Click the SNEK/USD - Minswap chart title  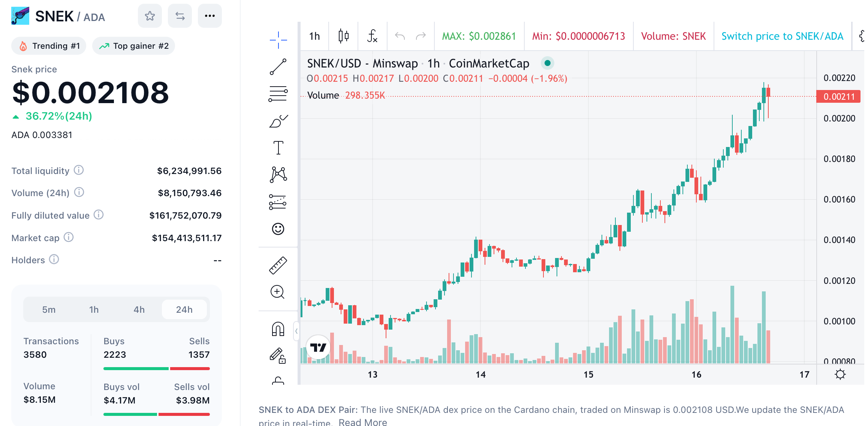418,63
